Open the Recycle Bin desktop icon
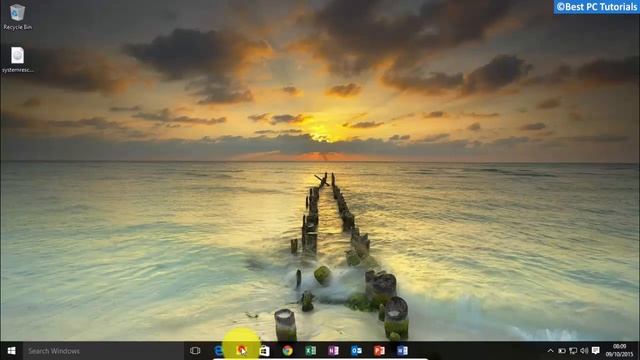Image resolution: width=640 pixels, height=360 pixels. (x=17, y=17)
